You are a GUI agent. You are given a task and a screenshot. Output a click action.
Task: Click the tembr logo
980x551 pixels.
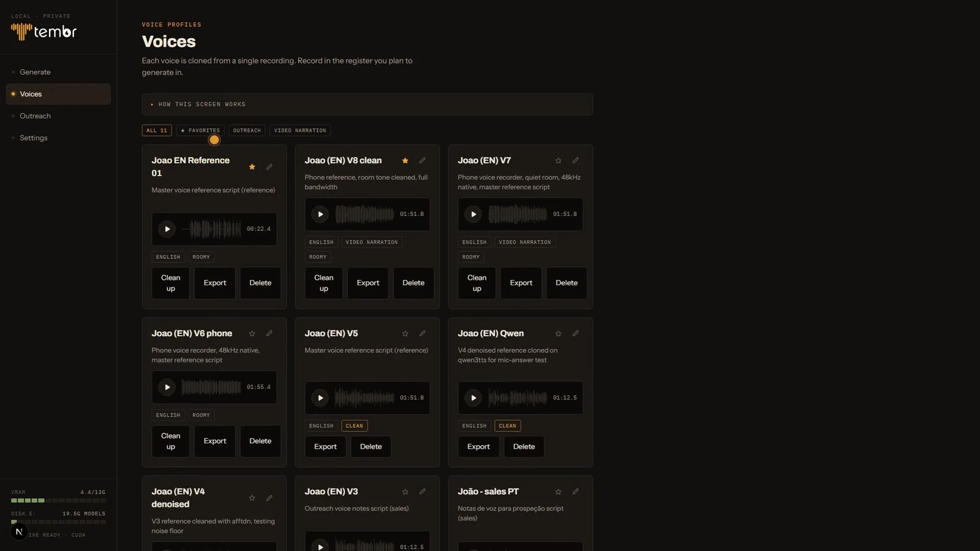click(43, 31)
